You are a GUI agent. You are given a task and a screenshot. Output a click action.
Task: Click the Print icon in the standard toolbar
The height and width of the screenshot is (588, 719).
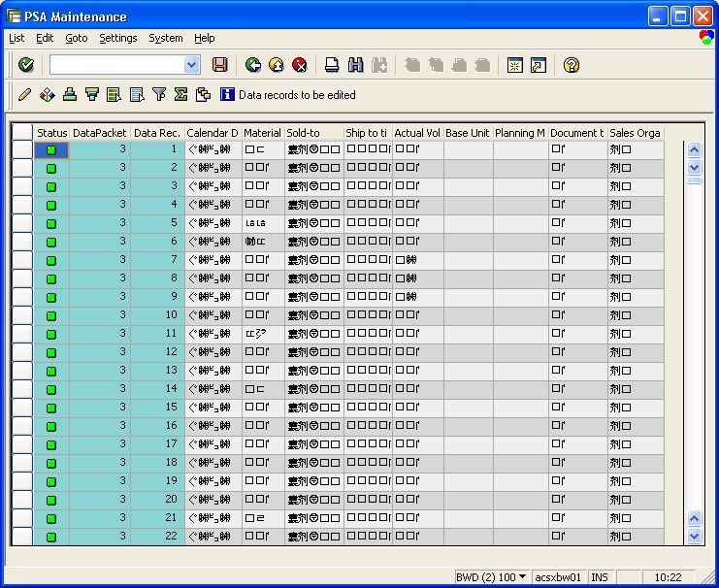(x=332, y=65)
